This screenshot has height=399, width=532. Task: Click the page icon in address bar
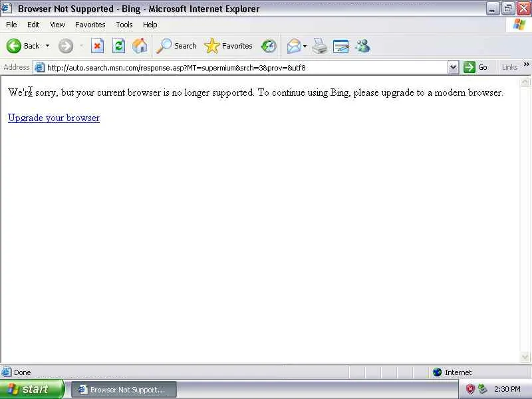[40, 67]
